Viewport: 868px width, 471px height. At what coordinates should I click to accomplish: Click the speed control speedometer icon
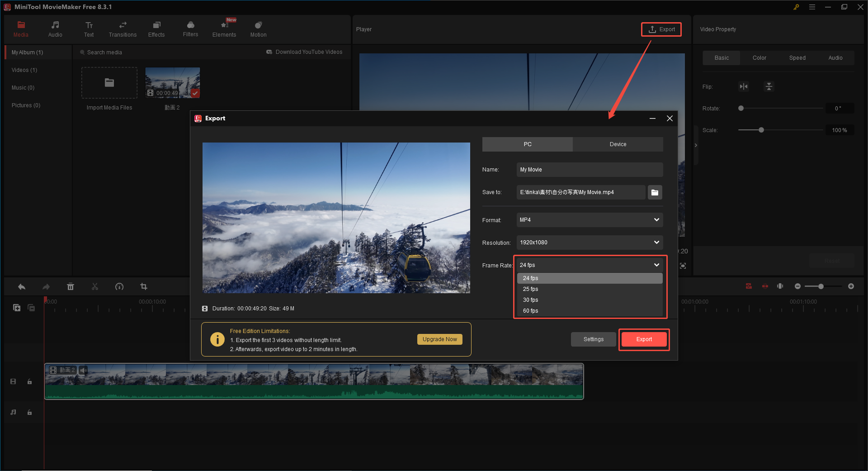tap(119, 286)
